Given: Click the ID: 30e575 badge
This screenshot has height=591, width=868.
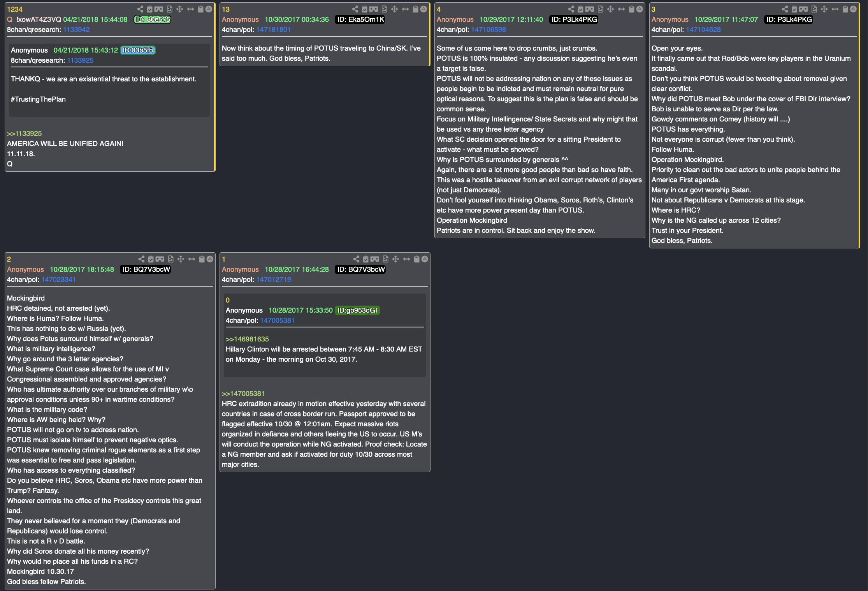Looking at the screenshot, I should (153, 19).
